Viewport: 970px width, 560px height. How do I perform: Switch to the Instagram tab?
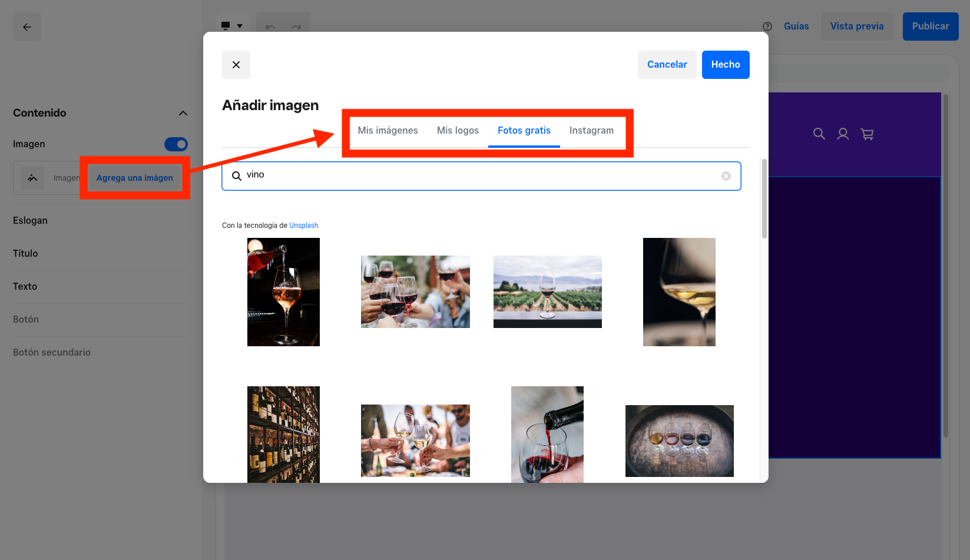point(591,130)
